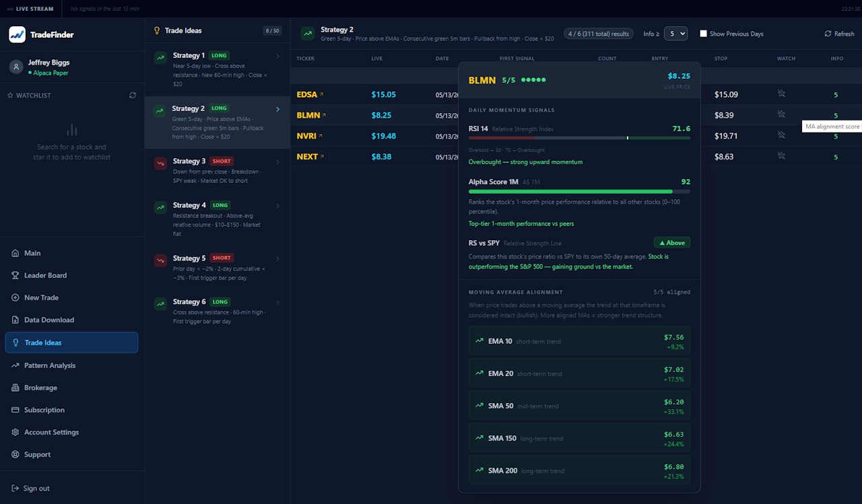Expand Strategy 3 with its chevron
Viewport: 862px width, 504px height.
coord(278,161)
